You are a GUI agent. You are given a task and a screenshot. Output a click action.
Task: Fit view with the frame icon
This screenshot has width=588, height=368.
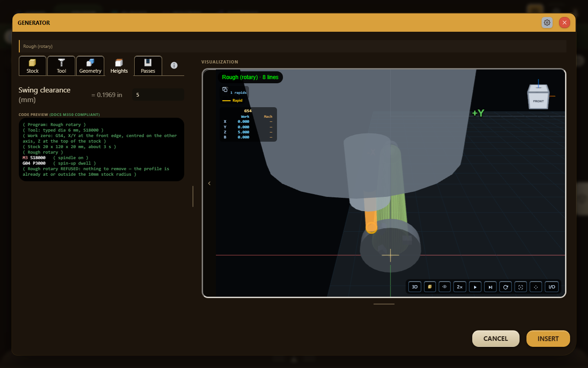tap(521, 287)
